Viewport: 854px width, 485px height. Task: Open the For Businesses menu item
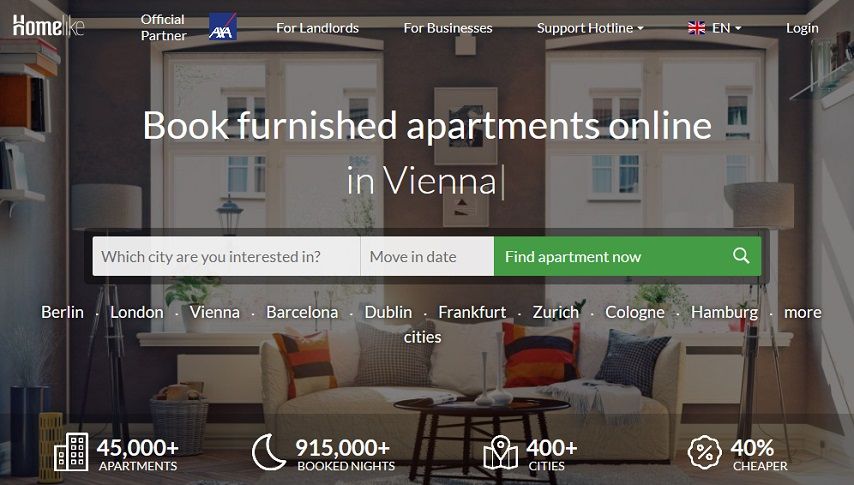point(448,28)
